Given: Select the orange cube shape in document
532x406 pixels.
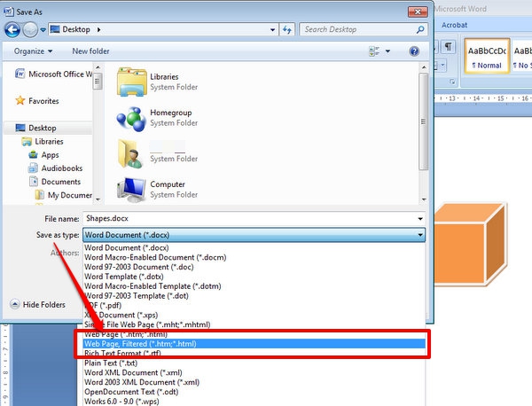Looking at the screenshot, I should click(x=470, y=244).
